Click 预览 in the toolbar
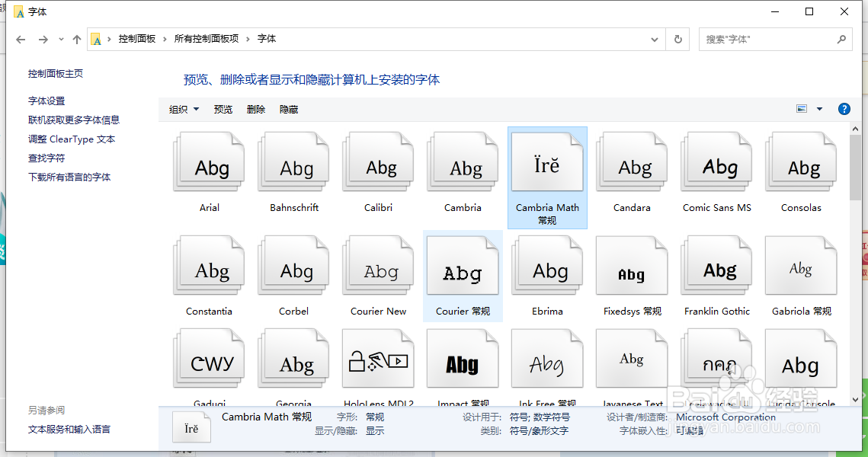The image size is (868, 457). [x=223, y=110]
